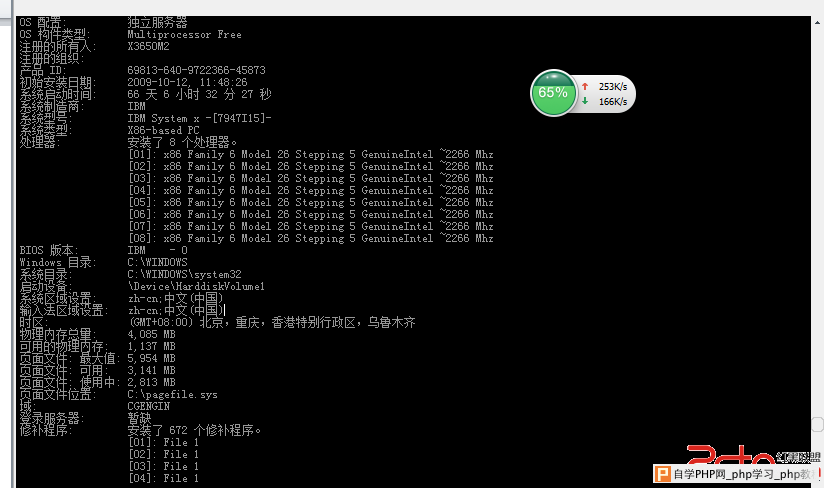Click processor entry [05] line

311,203
